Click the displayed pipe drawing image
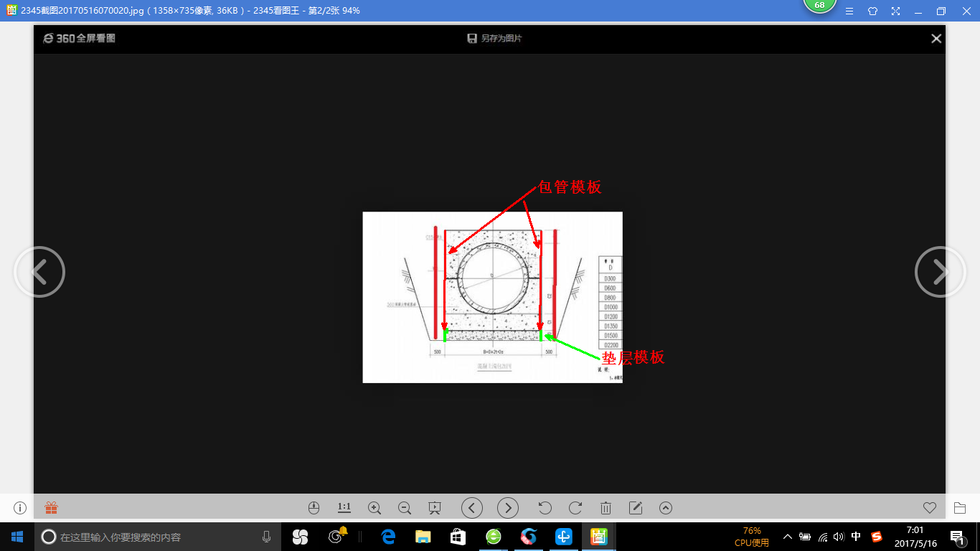The width and height of the screenshot is (980, 551). tap(492, 297)
